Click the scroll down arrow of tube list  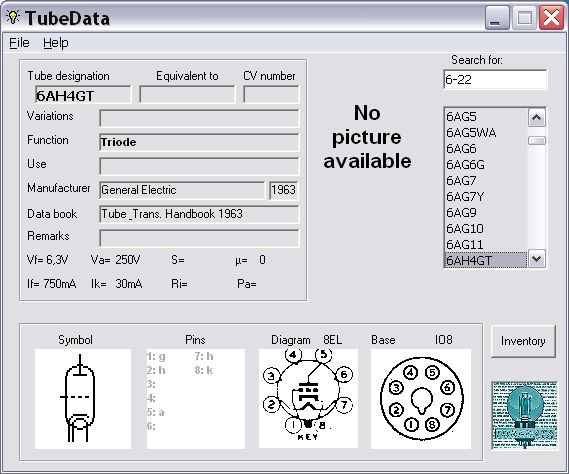pyautogui.click(x=537, y=259)
